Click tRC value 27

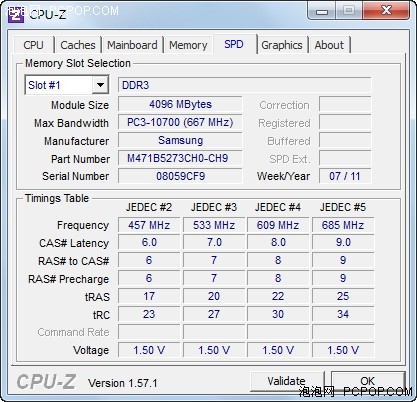[214, 314]
